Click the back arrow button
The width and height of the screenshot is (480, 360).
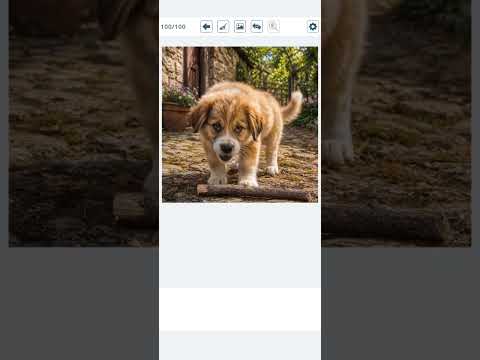click(206, 27)
